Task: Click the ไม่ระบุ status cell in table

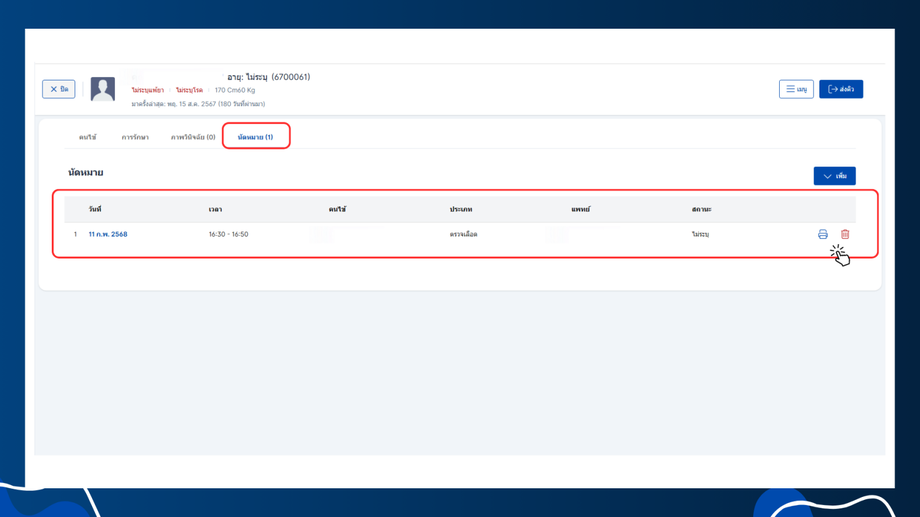Action: tap(700, 234)
